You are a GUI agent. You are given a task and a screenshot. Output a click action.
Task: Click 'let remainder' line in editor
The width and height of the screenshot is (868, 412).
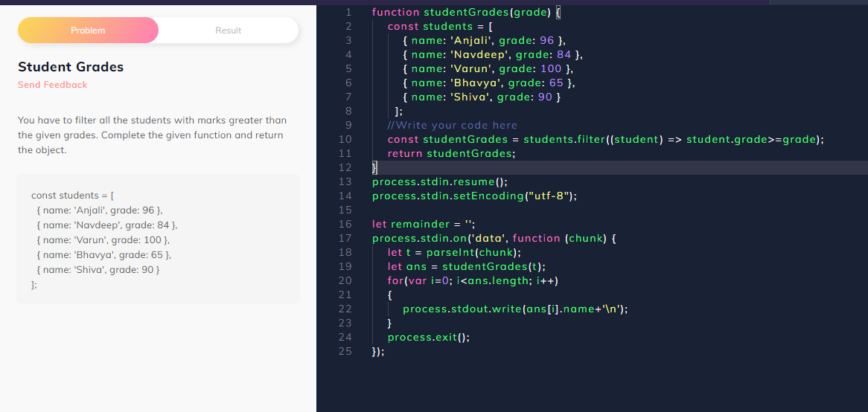pyautogui.click(x=424, y=224)
